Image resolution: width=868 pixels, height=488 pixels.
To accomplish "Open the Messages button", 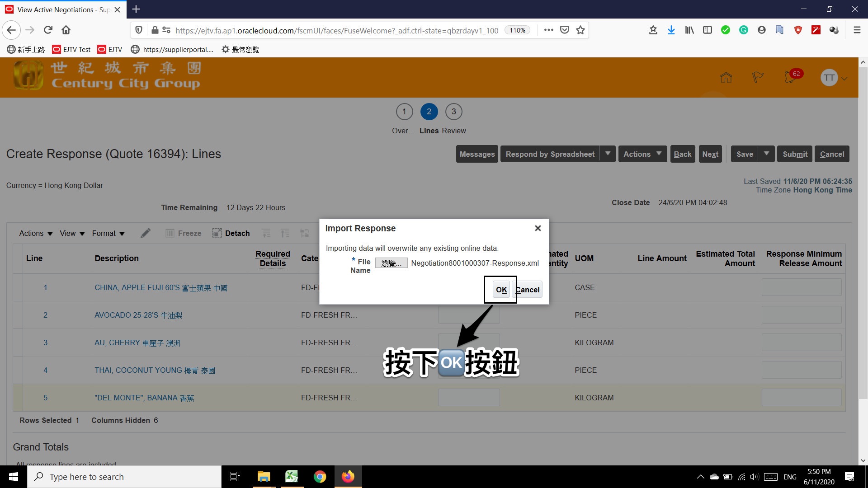I will pyautogui.click(x=477, y=154).
